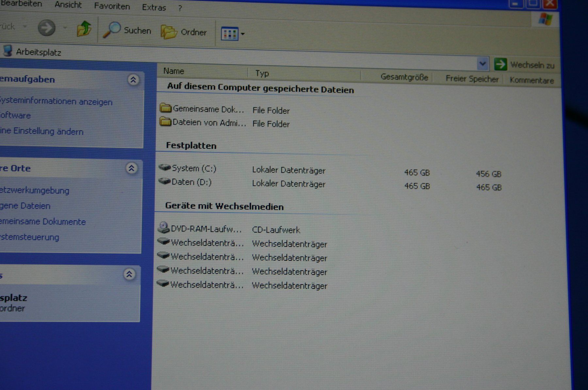Screen dimensions: 588x390
Task: Open the views icon button
Action: point(230,34)
